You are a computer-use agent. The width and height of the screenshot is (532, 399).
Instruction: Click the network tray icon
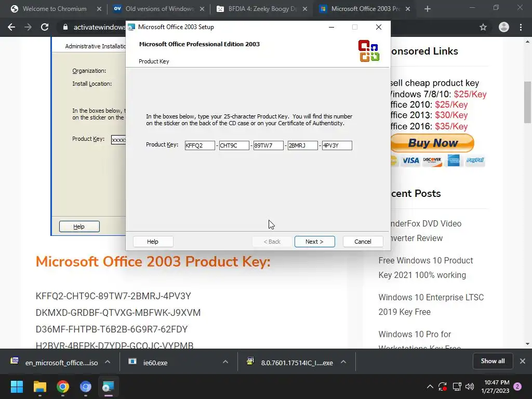(457, 387)
